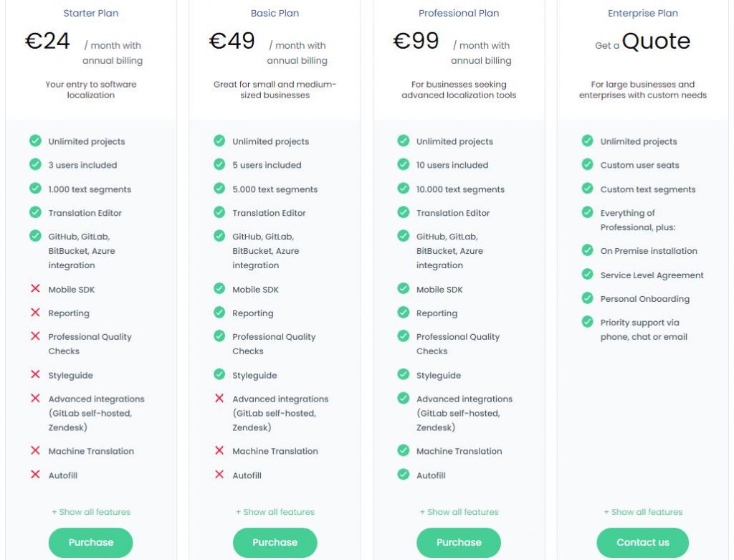Click the check icon next to Personal Onboarding
The height and width of the screenshot is (560, 734).
pos(587,298)
